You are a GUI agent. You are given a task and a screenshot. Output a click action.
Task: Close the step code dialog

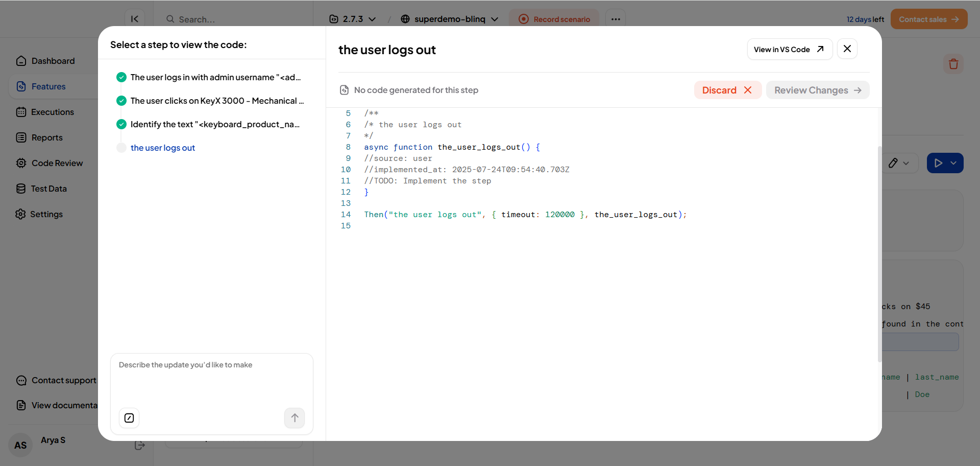[x=847, y=49]
